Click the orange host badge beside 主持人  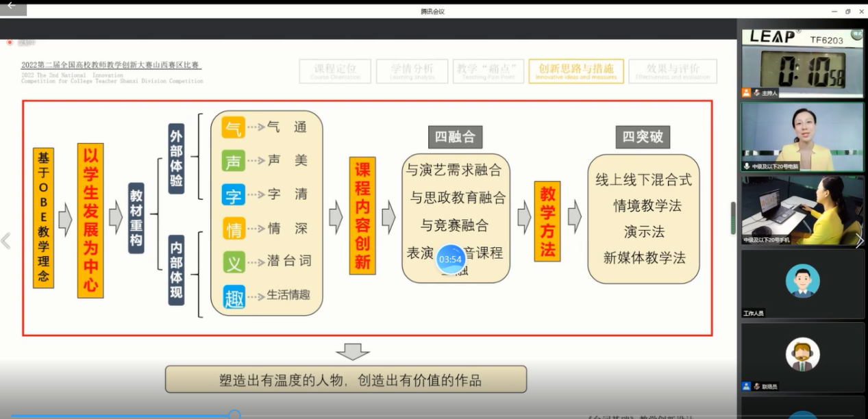[747, 92]
